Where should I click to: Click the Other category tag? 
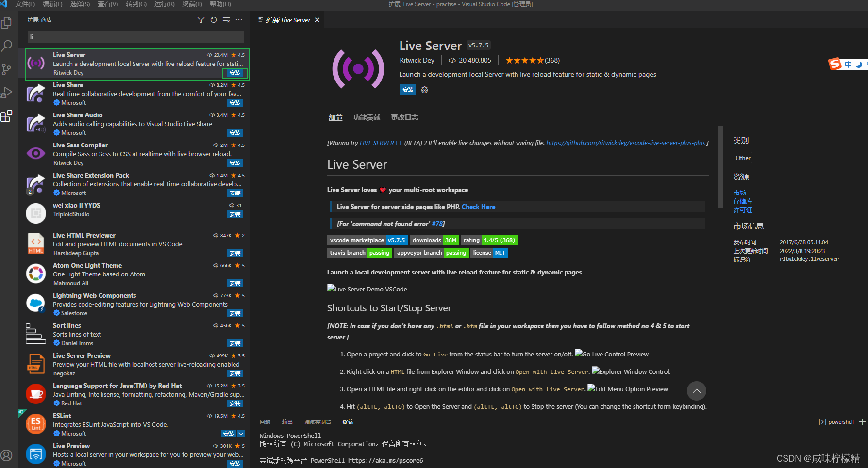tap(743, 158)
